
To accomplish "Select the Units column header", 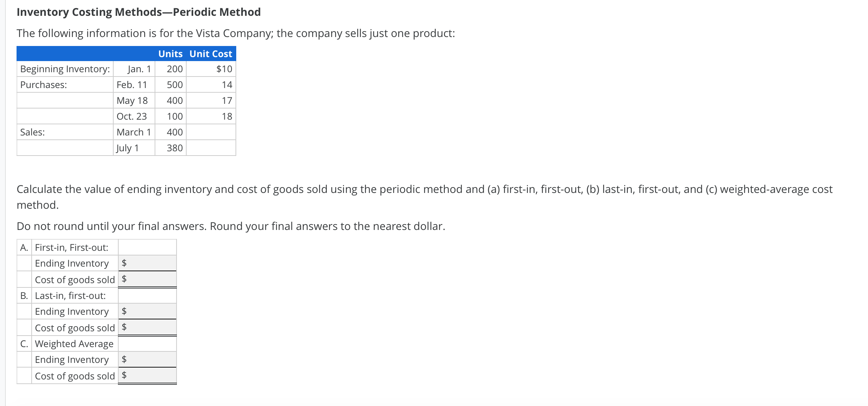I will coord(170,54).
